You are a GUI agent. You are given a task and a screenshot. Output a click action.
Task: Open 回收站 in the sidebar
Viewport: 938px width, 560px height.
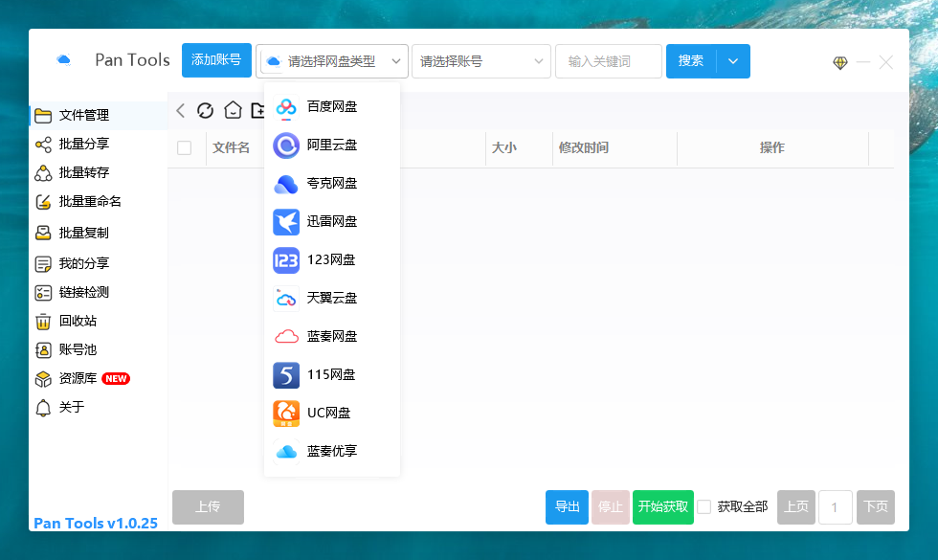click(x=98, y=322)
